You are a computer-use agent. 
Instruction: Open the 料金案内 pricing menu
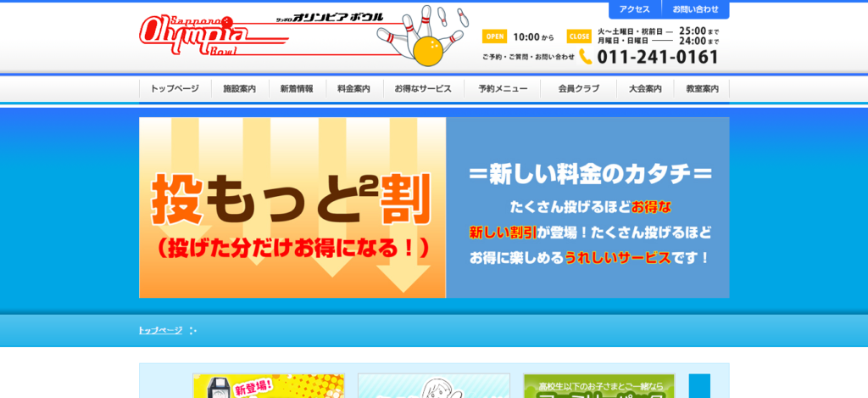(x=353, y=88)
